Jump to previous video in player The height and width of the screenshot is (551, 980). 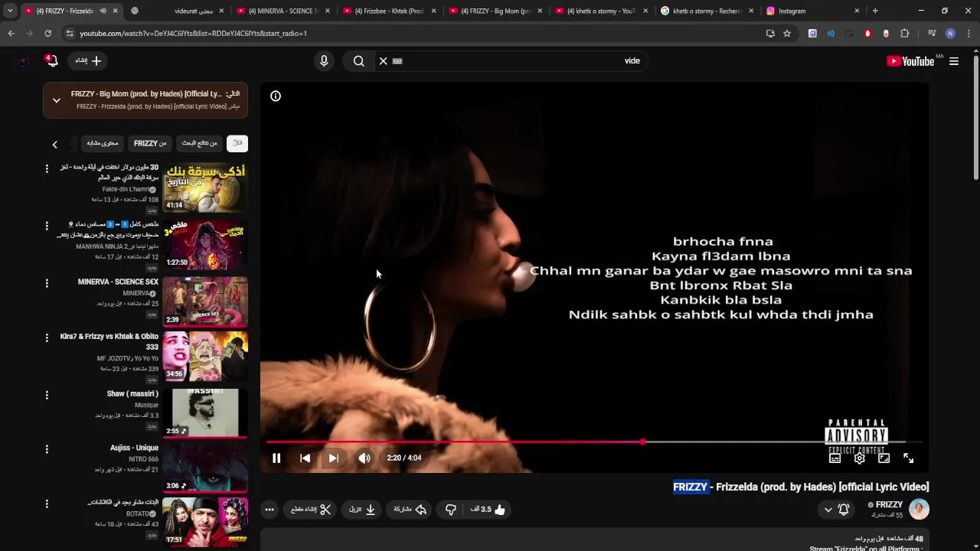point(305,458)
